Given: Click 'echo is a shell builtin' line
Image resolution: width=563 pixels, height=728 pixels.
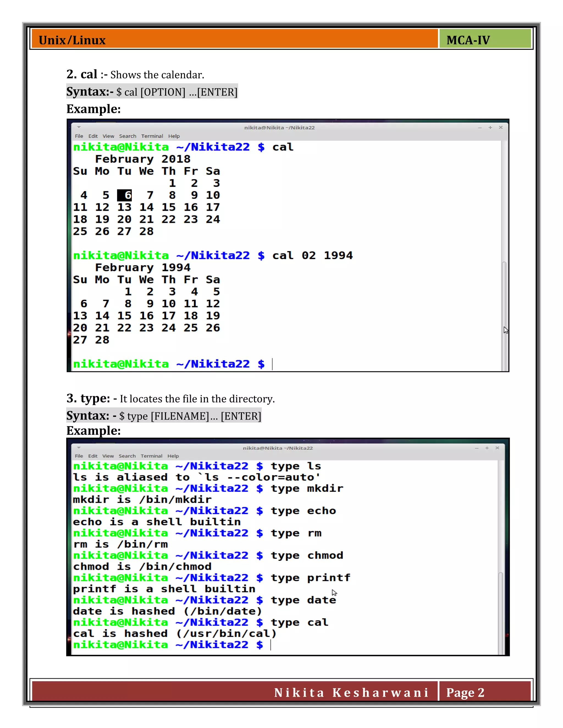Looking at the screenshot, I should click(x=157, y=522).
